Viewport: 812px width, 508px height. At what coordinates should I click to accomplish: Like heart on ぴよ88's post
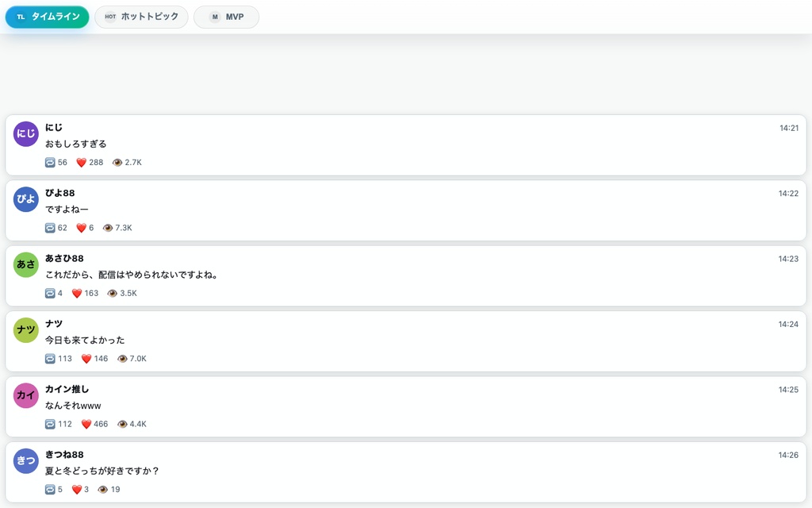82,228
